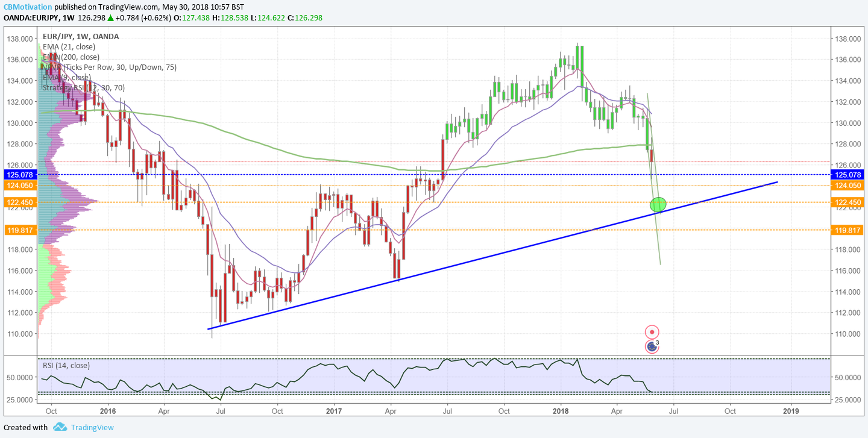Click the 2016 label on the time axis
Screen dimensions: 868x438
[108, 411]
